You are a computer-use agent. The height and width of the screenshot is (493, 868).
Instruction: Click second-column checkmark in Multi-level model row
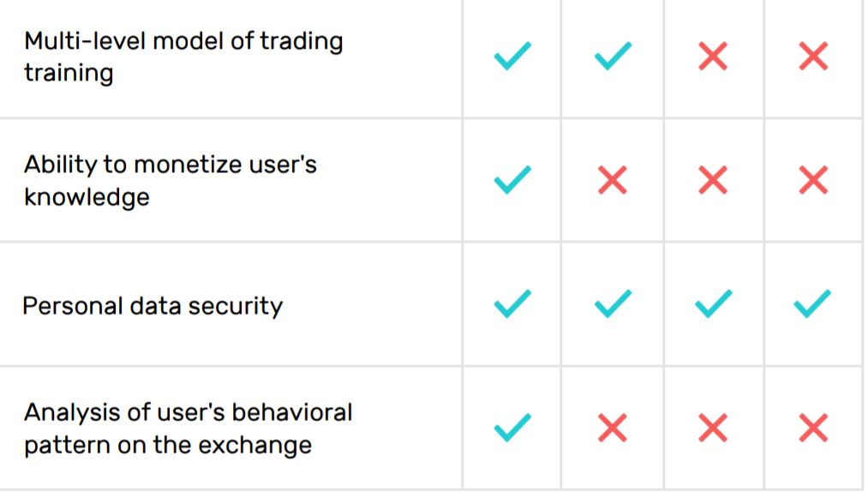[613, 56]
